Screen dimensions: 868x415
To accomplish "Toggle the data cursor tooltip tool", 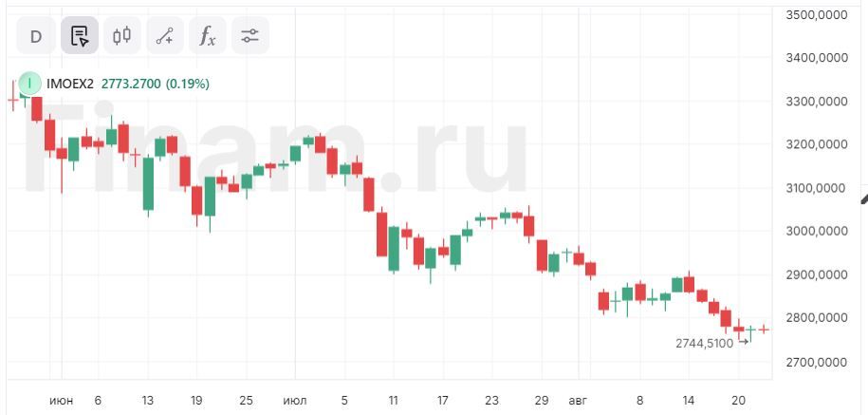I will [x=80, y=36].
